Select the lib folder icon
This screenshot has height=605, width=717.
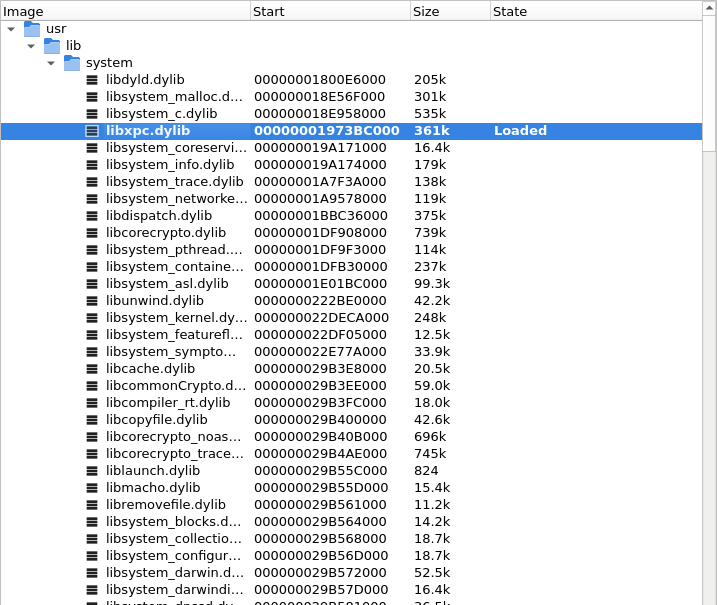[x=52, y=46]
